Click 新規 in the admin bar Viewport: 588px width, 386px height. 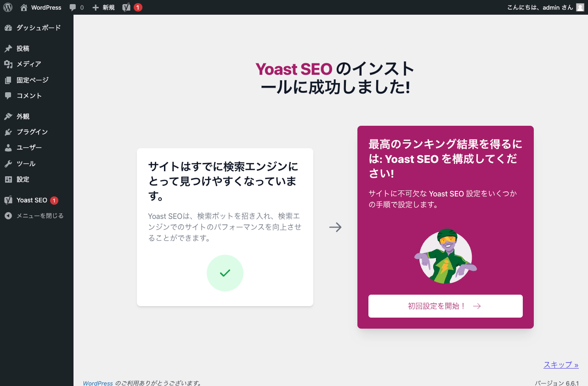click(109, 7)
